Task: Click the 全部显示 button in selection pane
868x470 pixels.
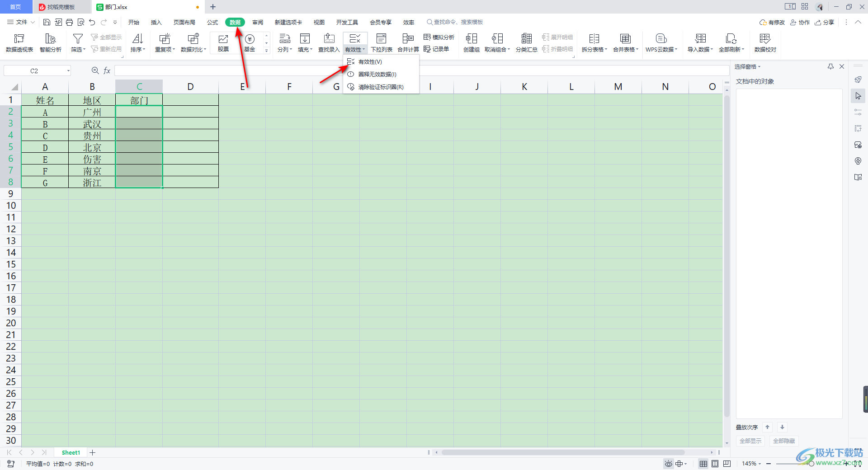Action: point(750,441)
